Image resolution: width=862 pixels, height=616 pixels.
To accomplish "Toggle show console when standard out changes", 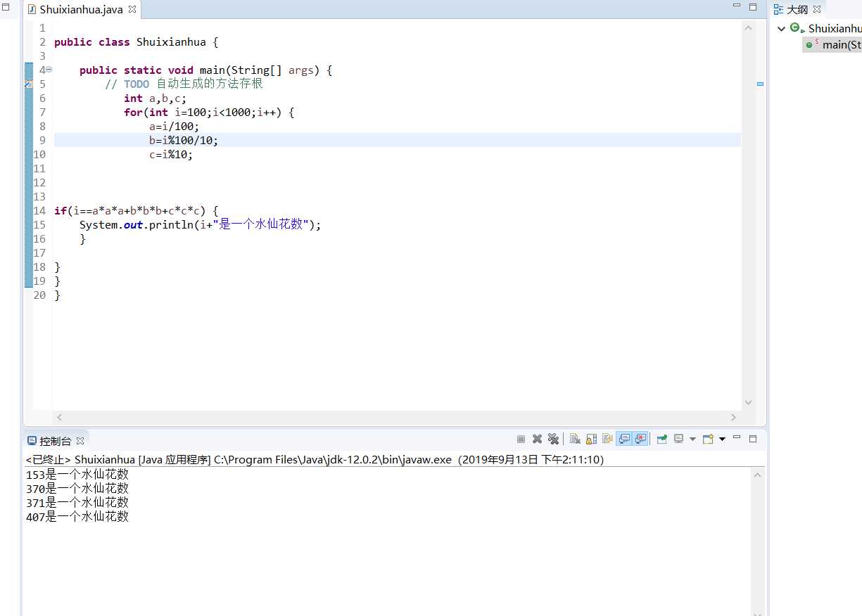I will 624,439.
